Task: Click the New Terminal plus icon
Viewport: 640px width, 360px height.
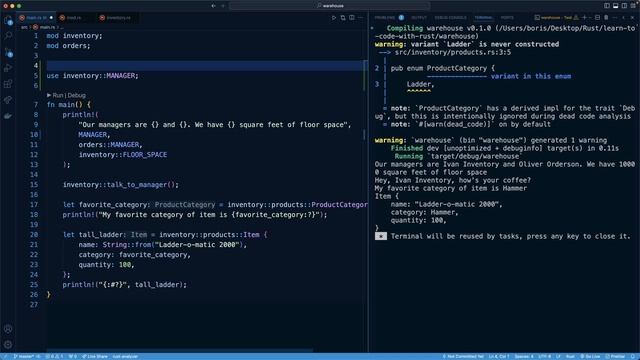Action: [x=584, y=18]
